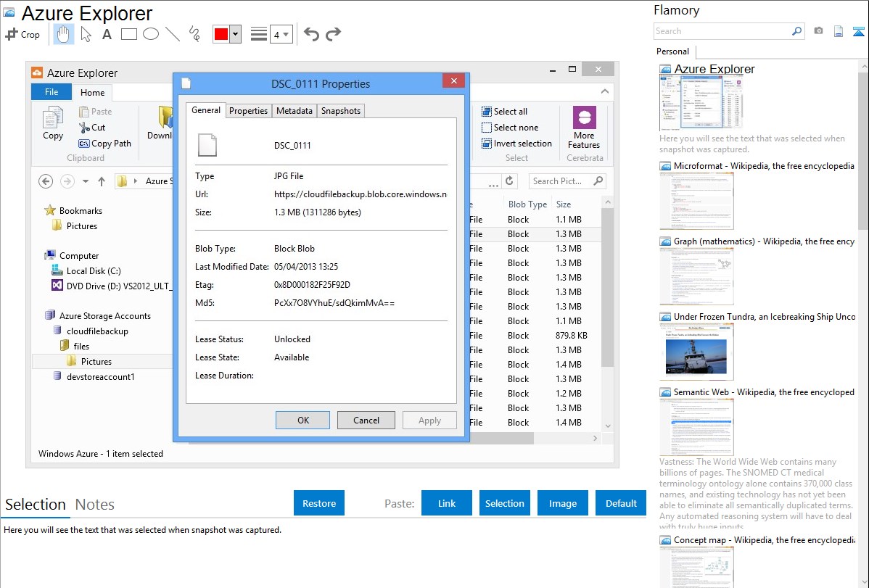Close the DSC_0111 Properties dialog
Viewport: 869px width, 588px height.
click(x=454, y=81)
